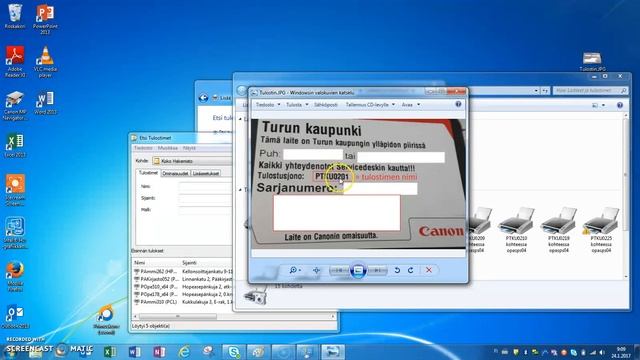
Task: Select PTKU0219 printer in devices window
Action: pos(558,229)
